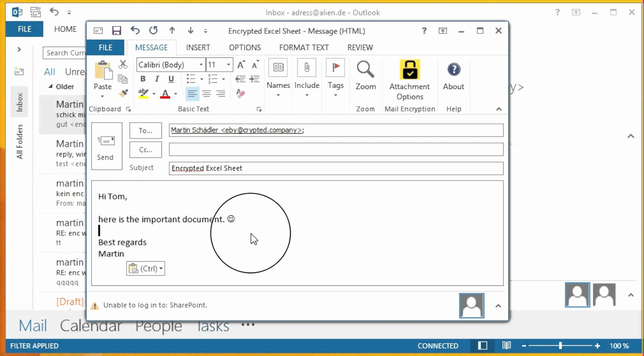Image resolution: width=644 pixels, height=356 pixels.
Task: Open Attachment Options for mail encryption
Action: click(409, 80)
